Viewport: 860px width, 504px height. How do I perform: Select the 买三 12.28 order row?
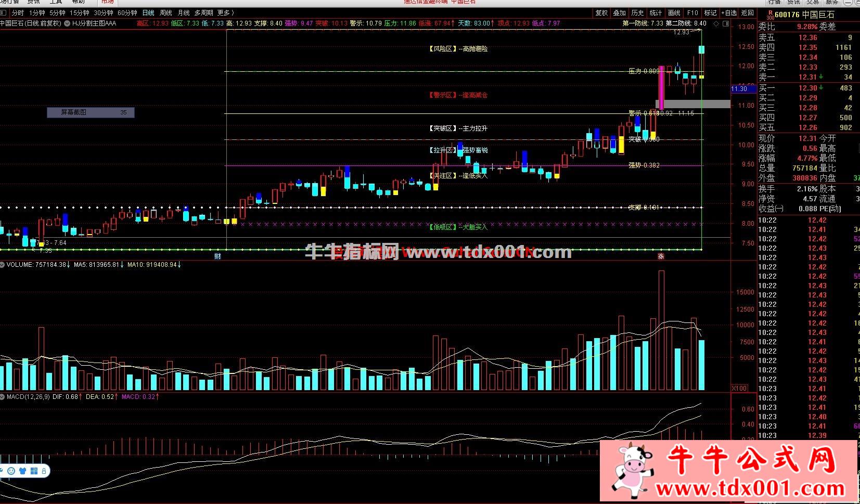tap(808, 108)
